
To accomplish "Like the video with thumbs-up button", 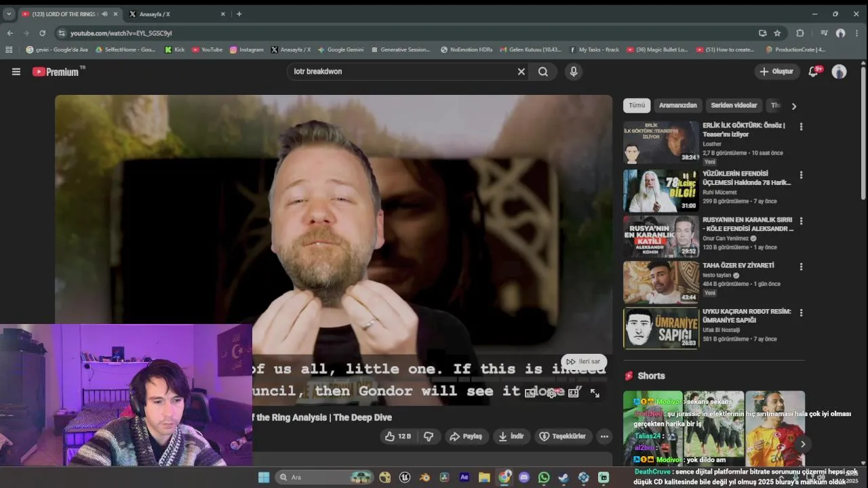I will (x=398, y=436).
